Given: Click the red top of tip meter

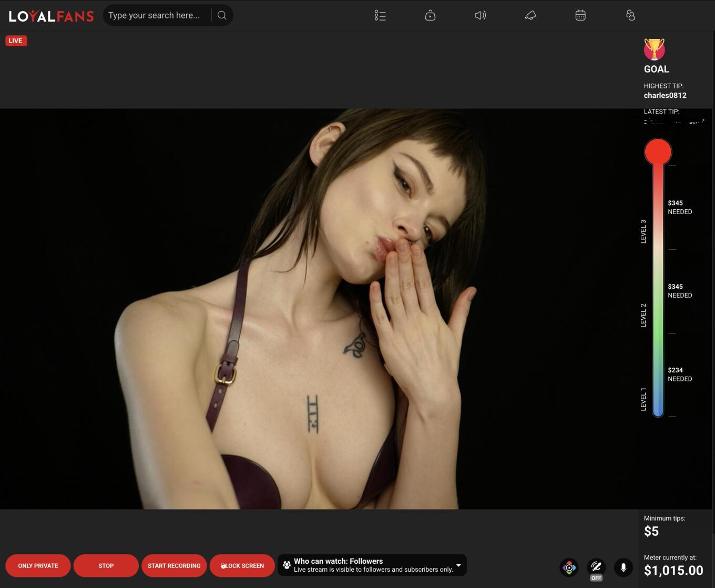Looking at the screenshot, I should (x=658, y=152).
